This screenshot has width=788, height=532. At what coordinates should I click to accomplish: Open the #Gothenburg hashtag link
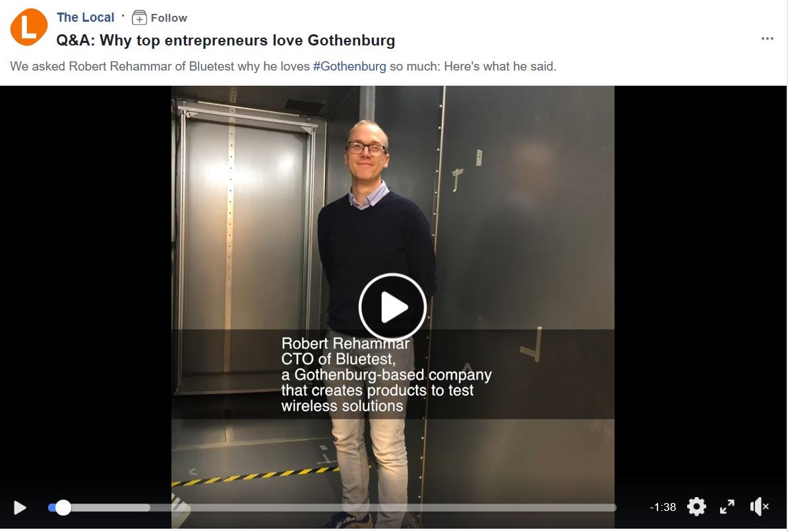[x=349, y=67]
